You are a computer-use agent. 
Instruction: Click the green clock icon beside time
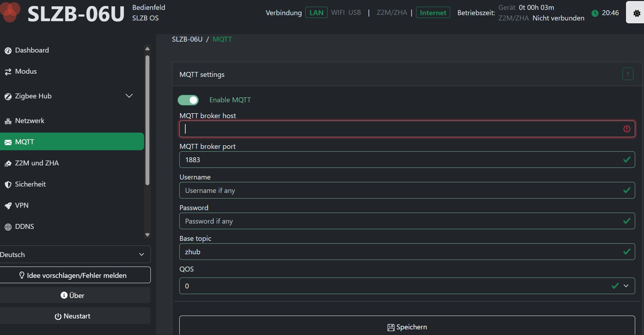(595, 13)
